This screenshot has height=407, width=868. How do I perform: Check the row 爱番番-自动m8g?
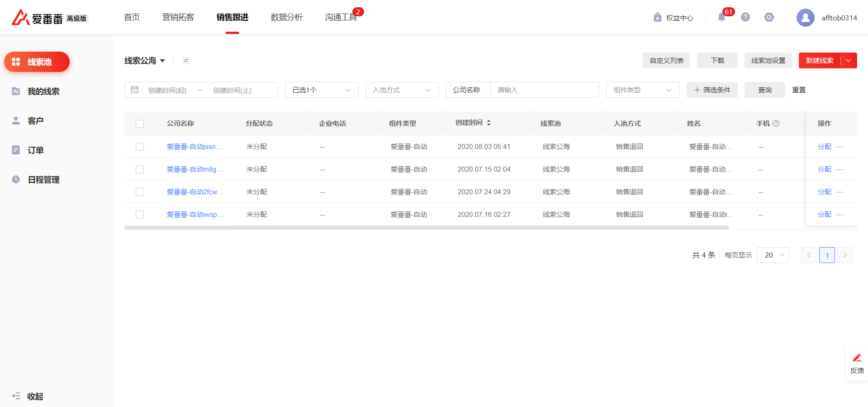pyautogui.click(x=140, y=169)
